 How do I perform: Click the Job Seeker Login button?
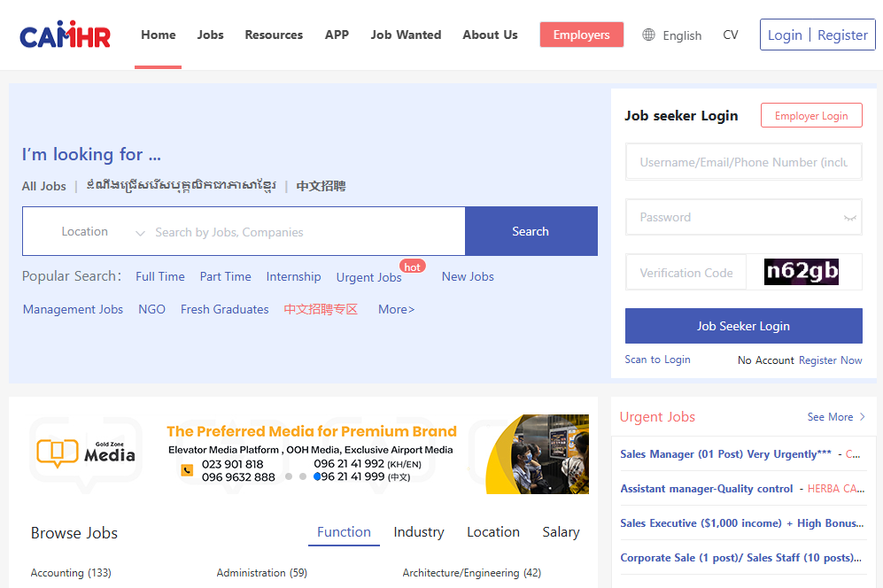pyautogui.click(x=743, y=326)
